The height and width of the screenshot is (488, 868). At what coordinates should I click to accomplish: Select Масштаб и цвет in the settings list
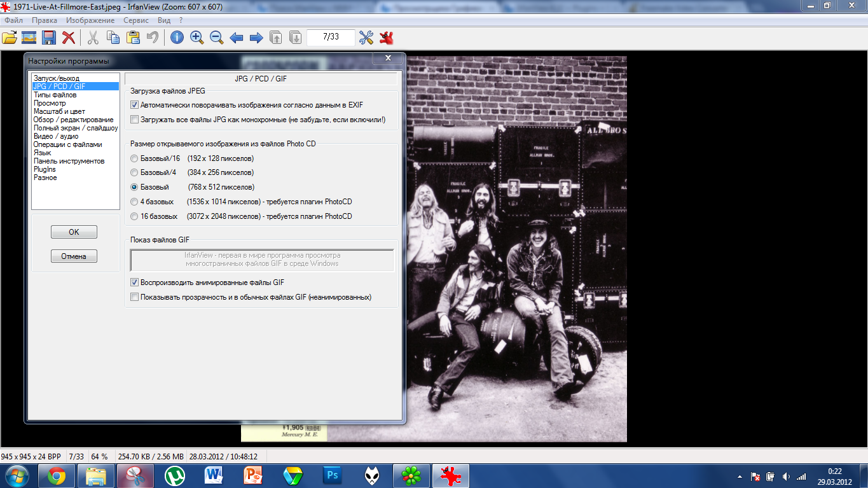point(76,111)
